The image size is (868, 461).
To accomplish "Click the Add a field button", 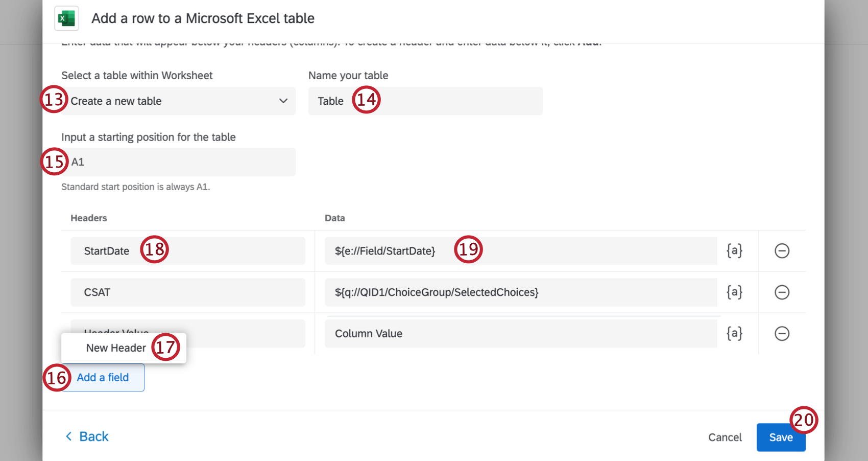I will 102,377.
